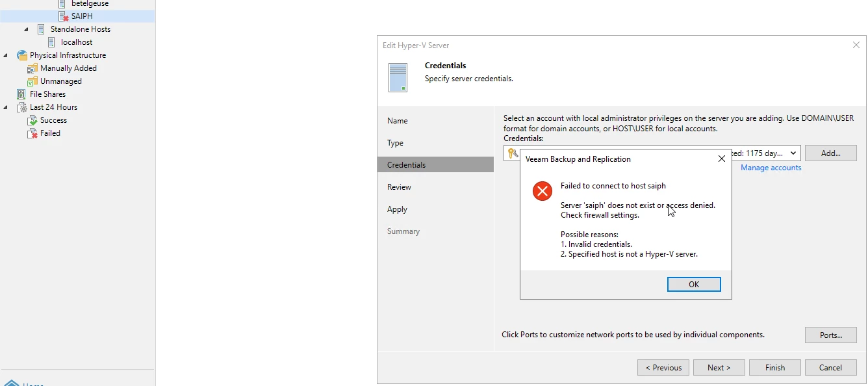
Task: Click the Physical Infrastructure globe icon
Action: (x=22, y=55)
